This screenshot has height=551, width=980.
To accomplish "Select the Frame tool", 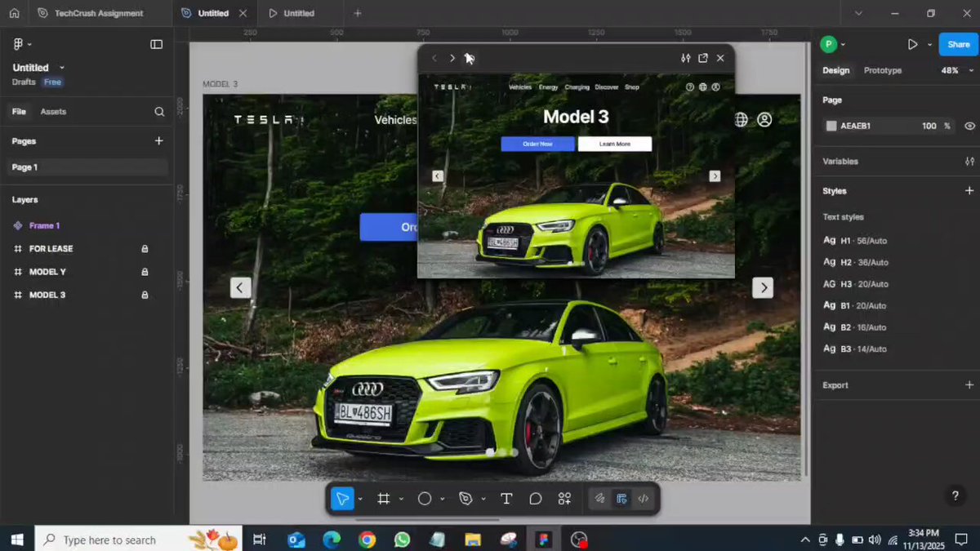I will [383, 499].
